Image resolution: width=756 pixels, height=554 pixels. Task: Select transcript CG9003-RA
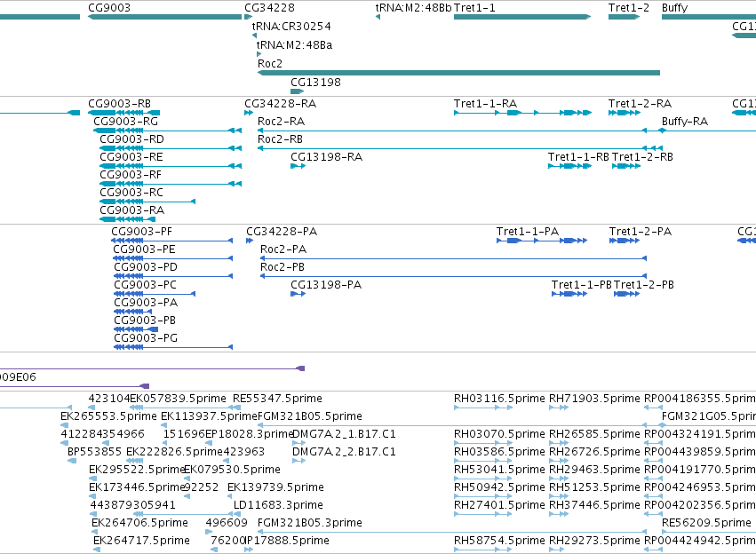tap(131, 211)
